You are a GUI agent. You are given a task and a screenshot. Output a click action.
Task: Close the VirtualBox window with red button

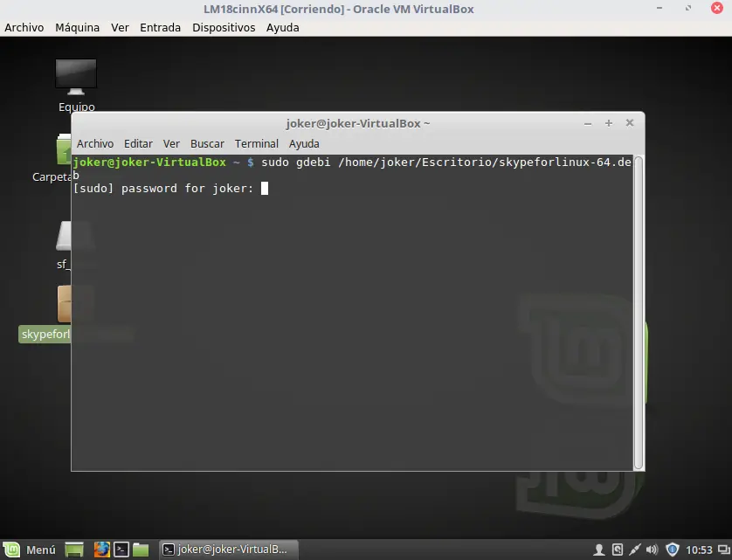pyautogui.click(x=717, y=8)
